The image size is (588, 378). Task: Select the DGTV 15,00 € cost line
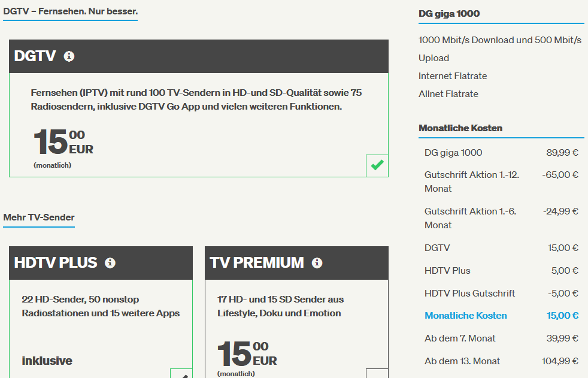[501, 248]
